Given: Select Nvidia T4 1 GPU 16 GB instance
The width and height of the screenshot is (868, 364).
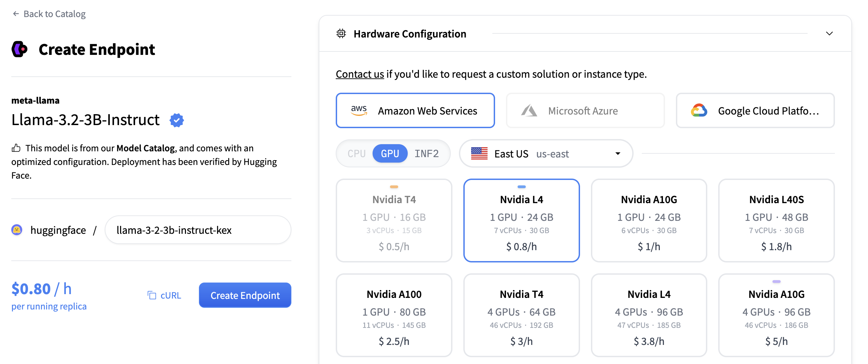Looking at the screenshot, I should tap(394, 221).
